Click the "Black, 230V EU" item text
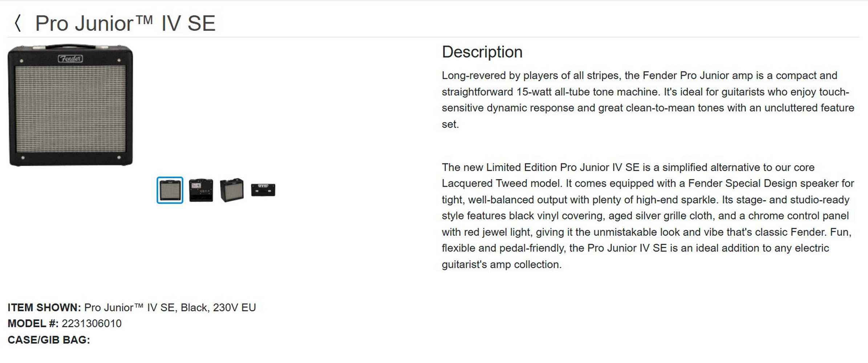The width and height of the screenshot is (868, 363). coord(218,307)
